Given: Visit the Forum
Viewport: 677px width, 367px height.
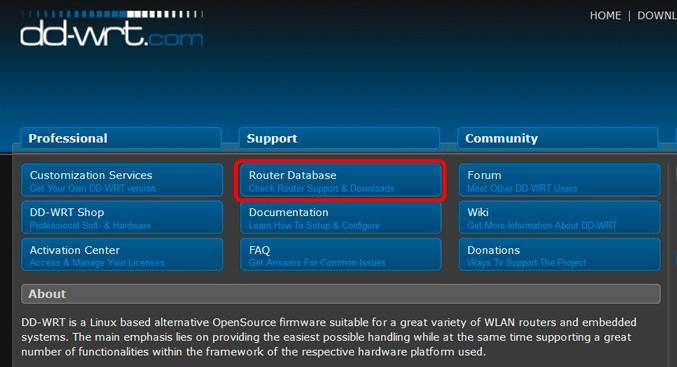Looking at the screenshot, I should (560, 180).
